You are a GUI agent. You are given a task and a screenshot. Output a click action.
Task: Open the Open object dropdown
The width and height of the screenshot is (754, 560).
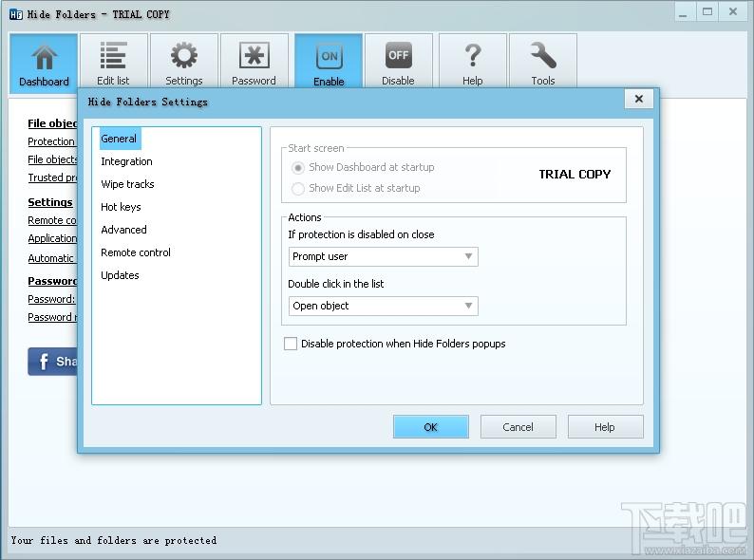point(384,306)
